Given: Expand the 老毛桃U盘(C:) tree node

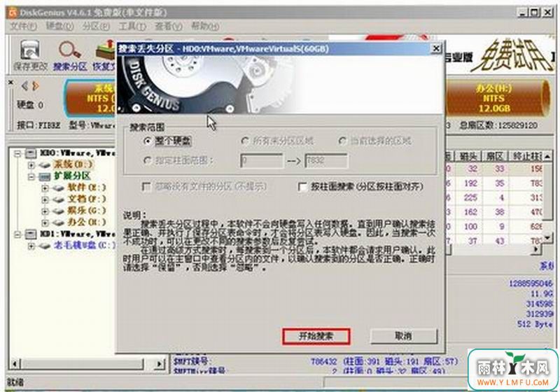Looking at the screenshot, I should pyautogui.click(x=31, y=246).
